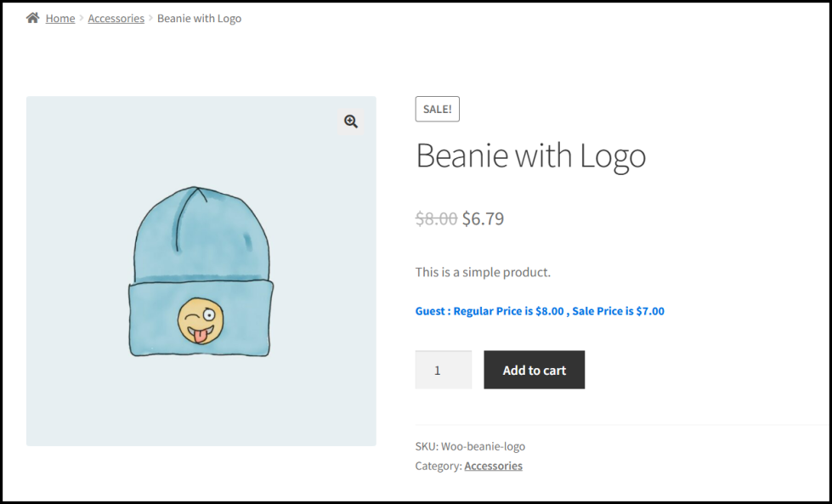Image resolution: width=832 pixels, height=504 pixels.
Task: Go to Accessories in the breadcrumb trail
Action: [x=116, y=19]
